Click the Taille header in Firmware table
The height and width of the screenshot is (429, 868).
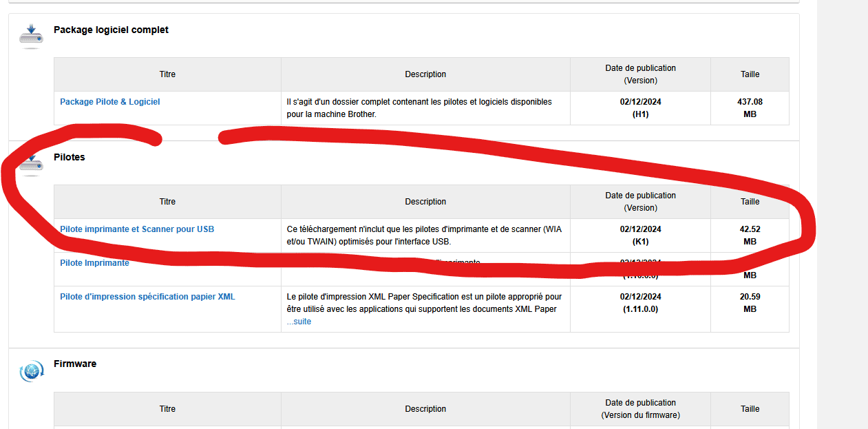[x=750, y=409]
